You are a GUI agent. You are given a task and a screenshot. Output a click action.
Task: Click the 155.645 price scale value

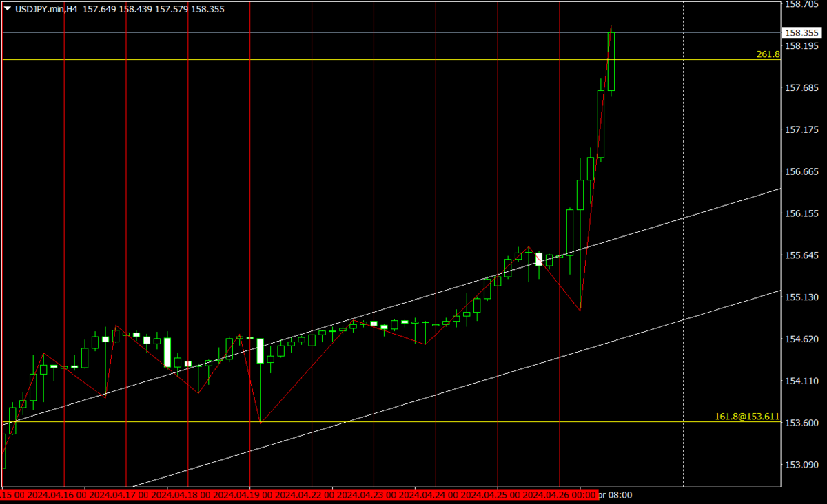click(802, 255)
